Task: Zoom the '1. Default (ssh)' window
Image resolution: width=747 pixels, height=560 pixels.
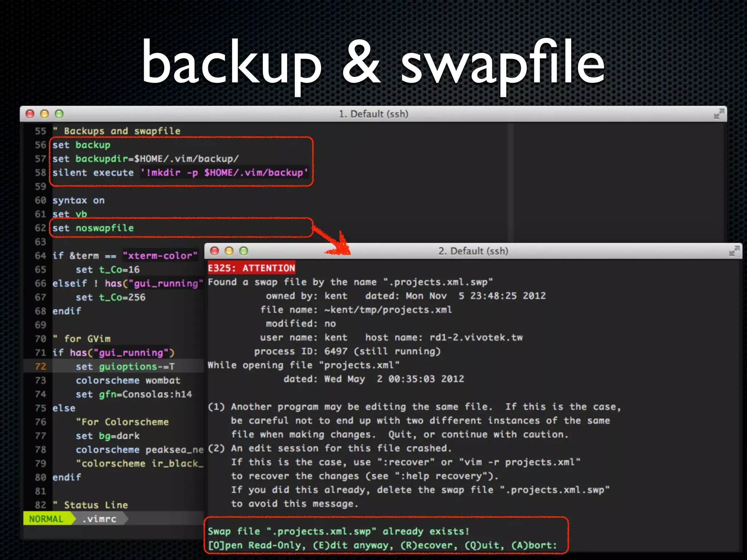Action: click(x=59, y=114)
